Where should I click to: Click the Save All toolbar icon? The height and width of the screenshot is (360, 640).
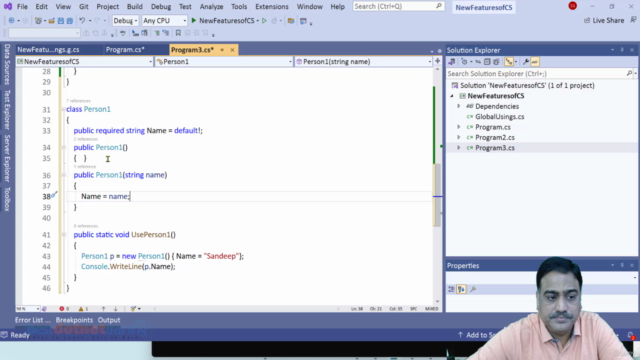point(70,20)
